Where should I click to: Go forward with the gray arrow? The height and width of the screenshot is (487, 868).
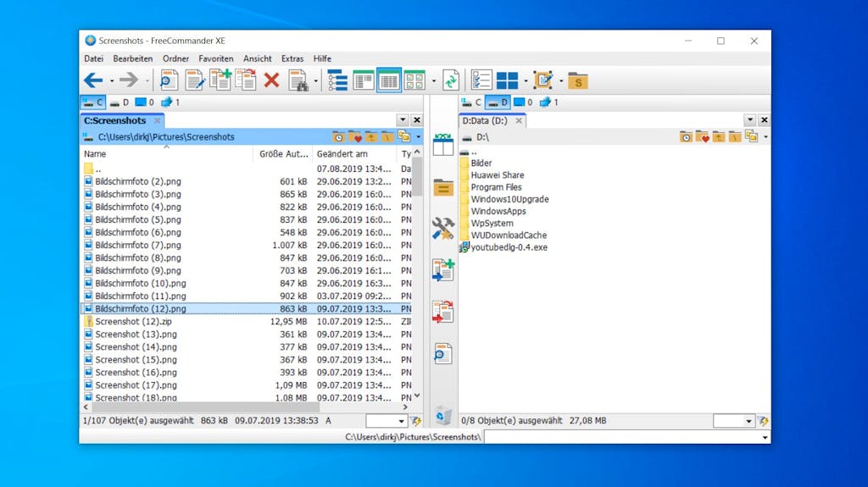129,80
